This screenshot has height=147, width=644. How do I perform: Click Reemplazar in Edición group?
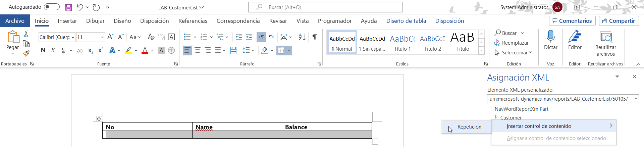click(x=511, y=43)
